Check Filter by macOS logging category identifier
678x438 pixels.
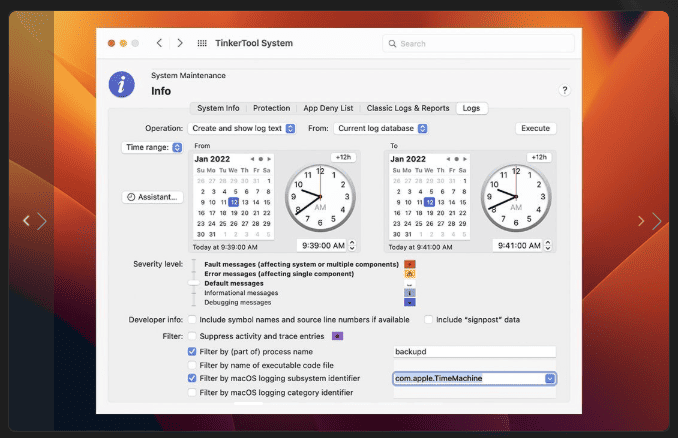pos(192,393)
